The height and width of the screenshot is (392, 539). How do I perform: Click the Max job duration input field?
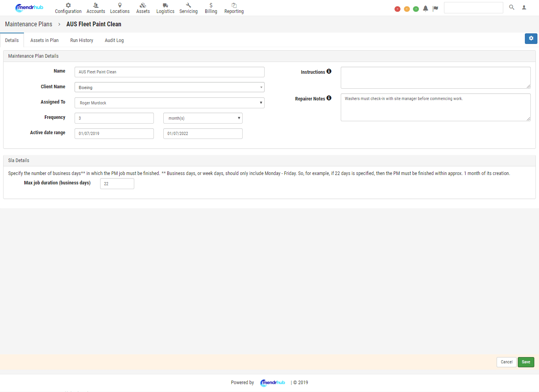(x=117, y=183)
